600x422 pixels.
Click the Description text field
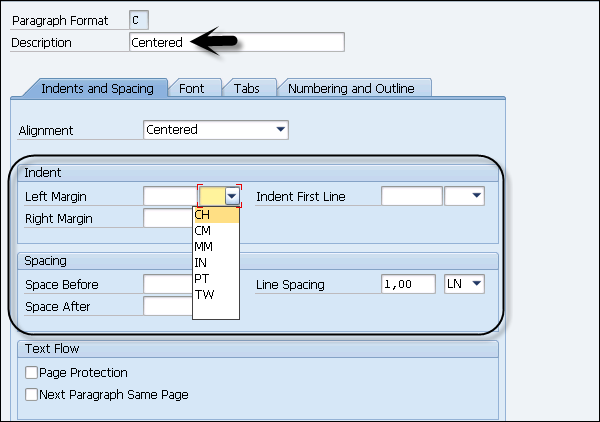pyautogui.click(x=237, y=42)
